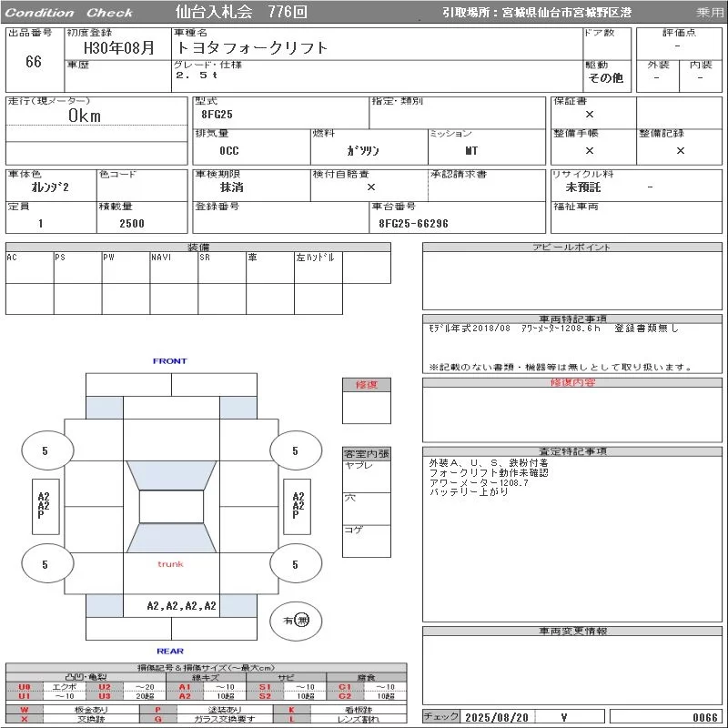This screenshot has width=728, height=728.
Task: Click the front-right tire circle marked 5
Action: [x=295, y=450]
